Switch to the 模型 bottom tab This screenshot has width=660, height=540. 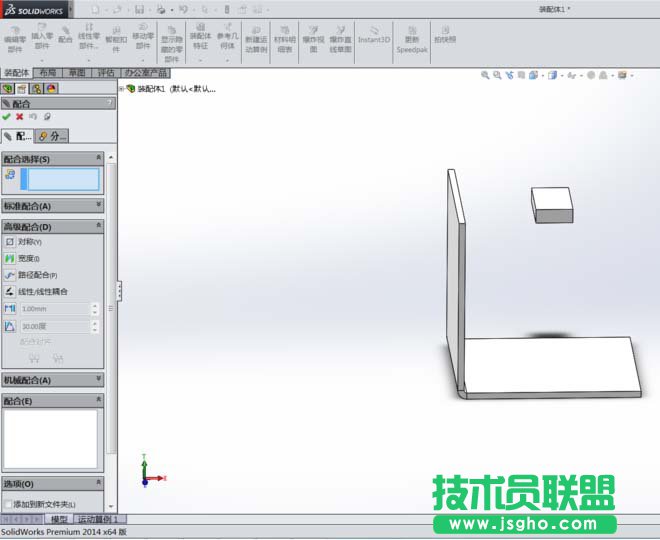click(59, 519)
